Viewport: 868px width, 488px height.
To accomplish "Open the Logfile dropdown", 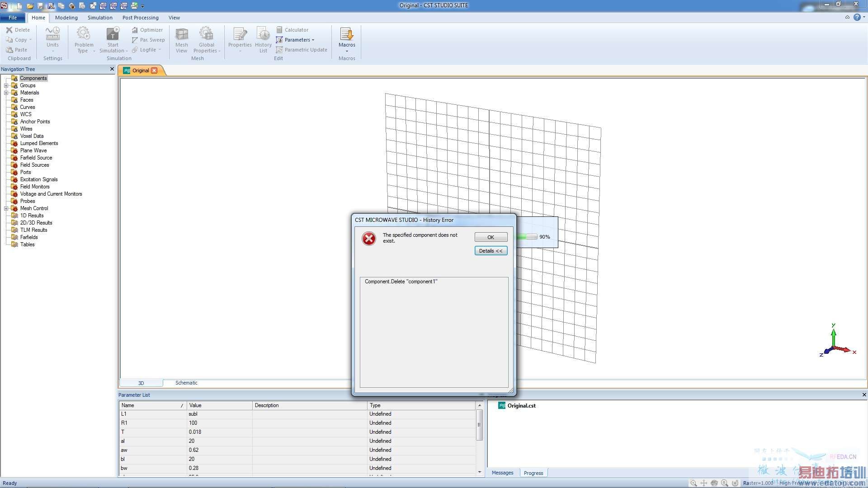I will 160,50.
